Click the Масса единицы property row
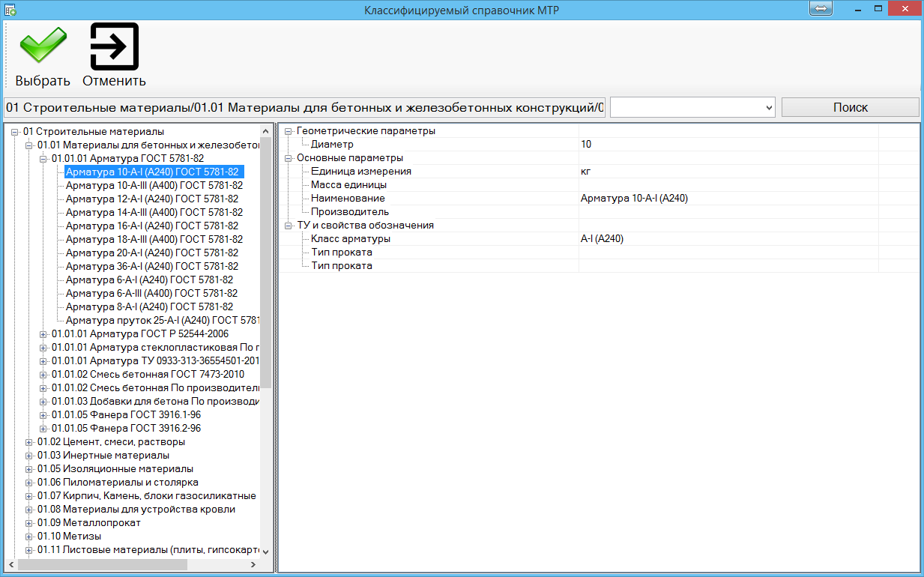The width and height of the screenshot is (924, 577). pyautogui.click(x=600, y=185)
